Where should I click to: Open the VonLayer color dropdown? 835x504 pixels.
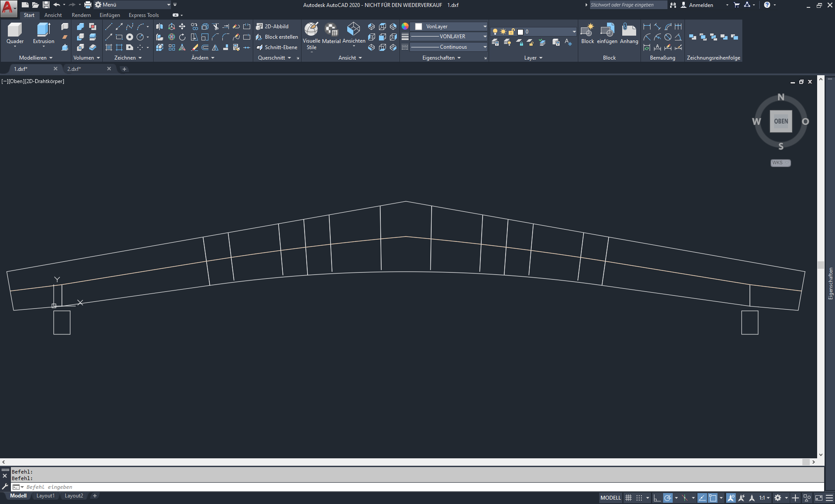pos(484,26)
